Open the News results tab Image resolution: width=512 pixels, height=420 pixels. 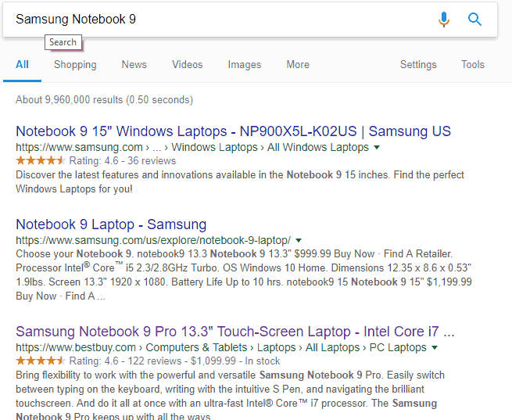(134, 64)
